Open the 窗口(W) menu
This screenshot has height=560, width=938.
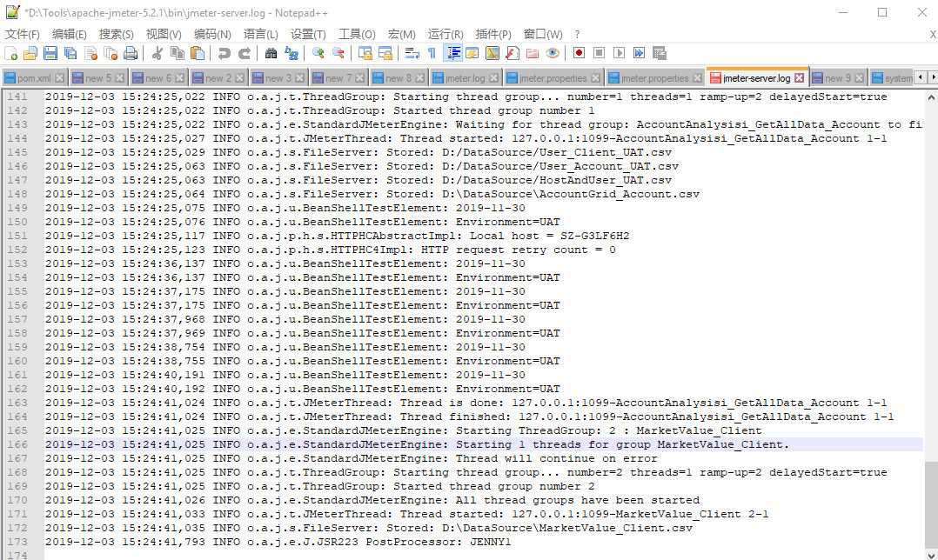point(543,34)
